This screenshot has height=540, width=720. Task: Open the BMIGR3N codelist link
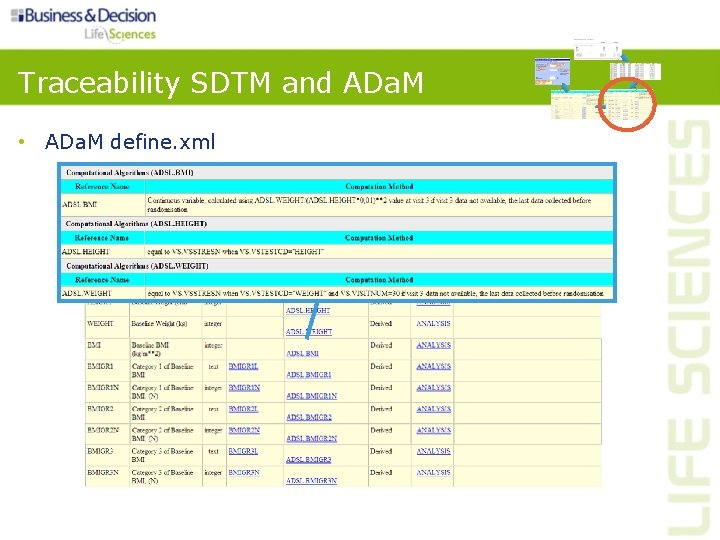(244, 472)
